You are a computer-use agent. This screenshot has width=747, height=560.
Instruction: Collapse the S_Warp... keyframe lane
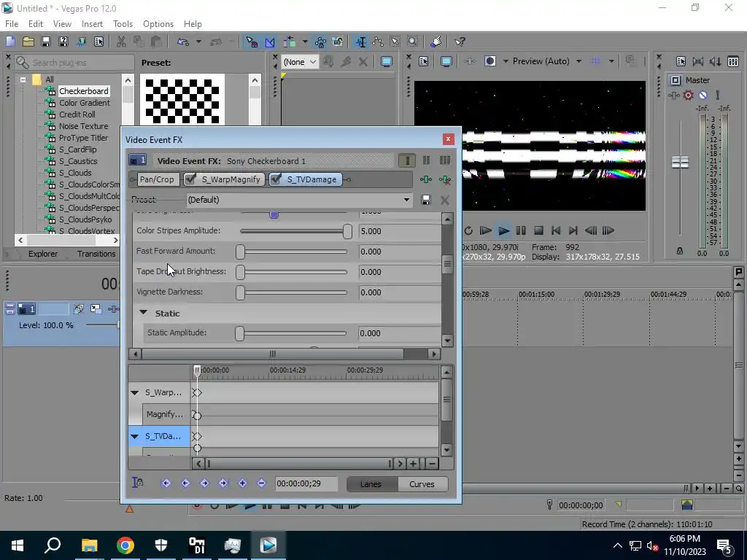coord(135,393)
